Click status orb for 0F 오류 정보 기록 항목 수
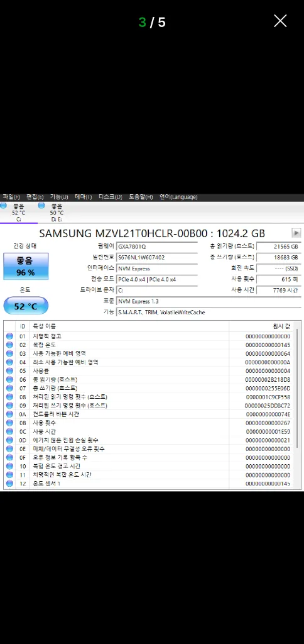The height and width of the screenshot is (644, 304). (9, 458)
